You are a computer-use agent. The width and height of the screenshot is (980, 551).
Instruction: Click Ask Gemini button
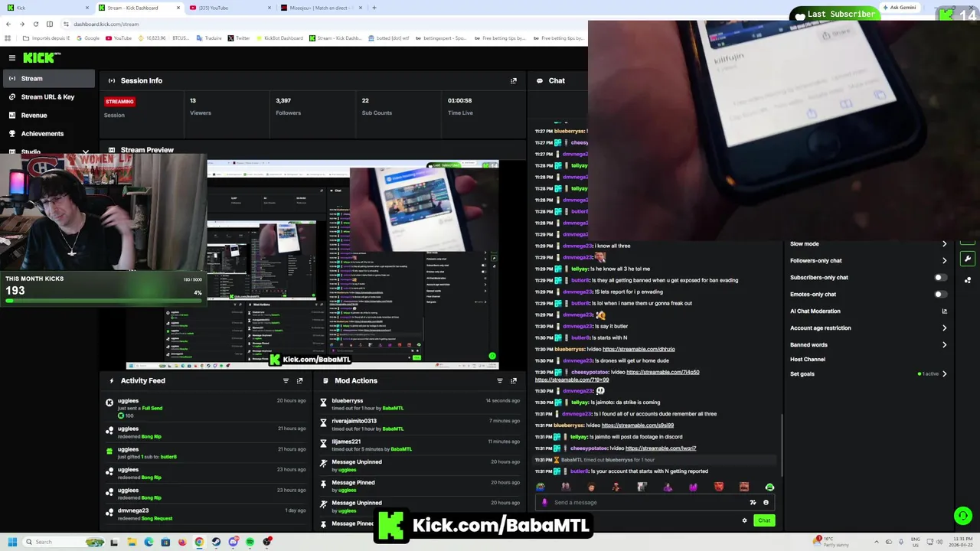pyautogui.click(x=900, y=8)
